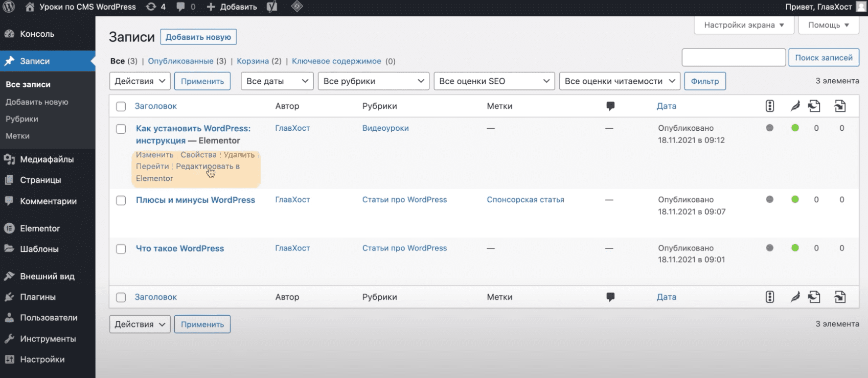Click the SEO score column header icon
868x378 pixels.
769,106
